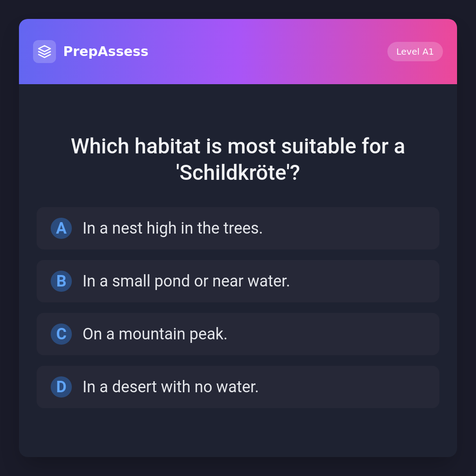The width and height of the screenshot is (476, 476).
Task: Pick the answer "On a mountain peak."
Action: (x=238, y=334)
